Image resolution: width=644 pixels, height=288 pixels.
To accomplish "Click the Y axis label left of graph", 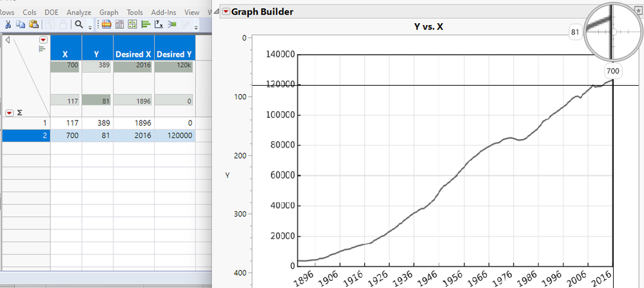I will pyautogui.click(x=228, y=175).
